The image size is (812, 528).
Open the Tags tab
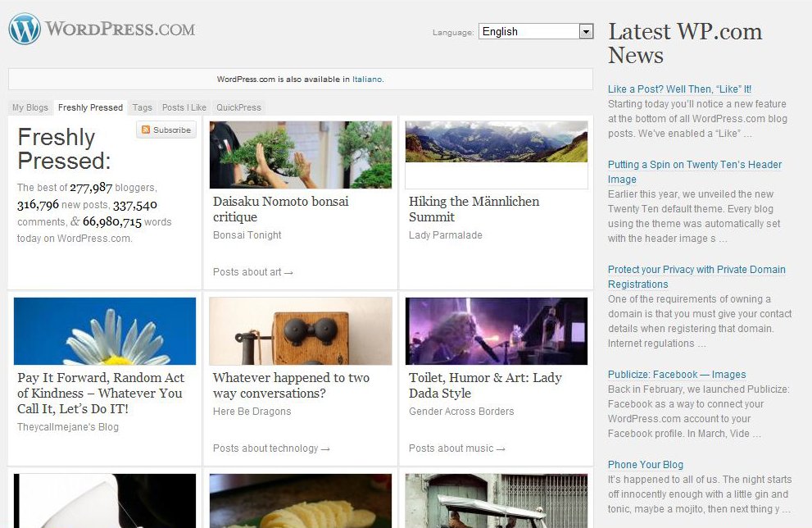142,107
